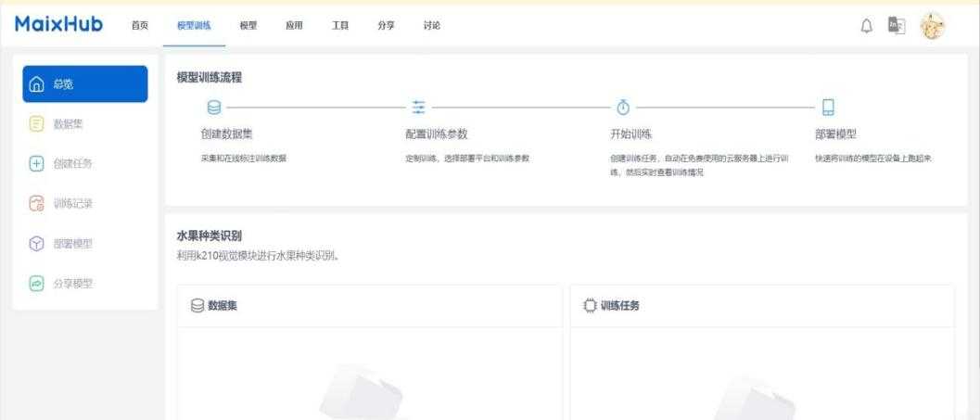
Task: Go to the 首页 nav item
Action: coord(140,26)
